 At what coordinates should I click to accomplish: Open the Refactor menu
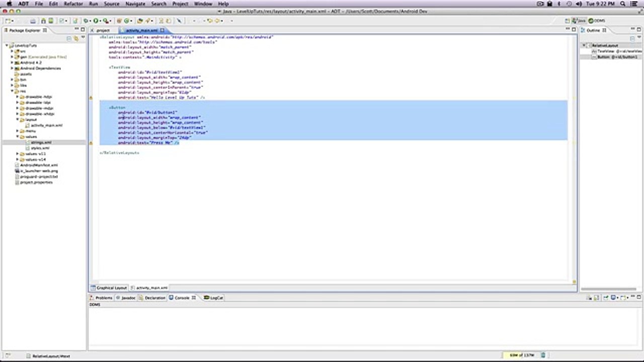(73, 4)
